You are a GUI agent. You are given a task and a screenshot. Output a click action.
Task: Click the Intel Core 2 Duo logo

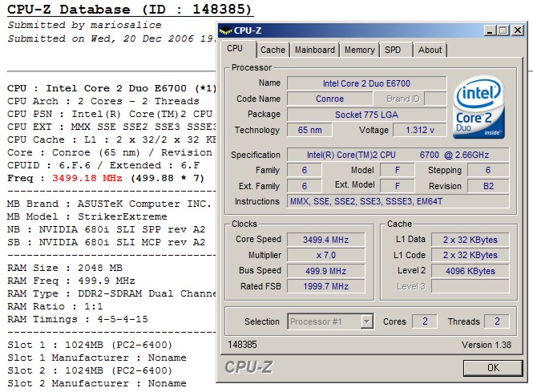point(478,107)
